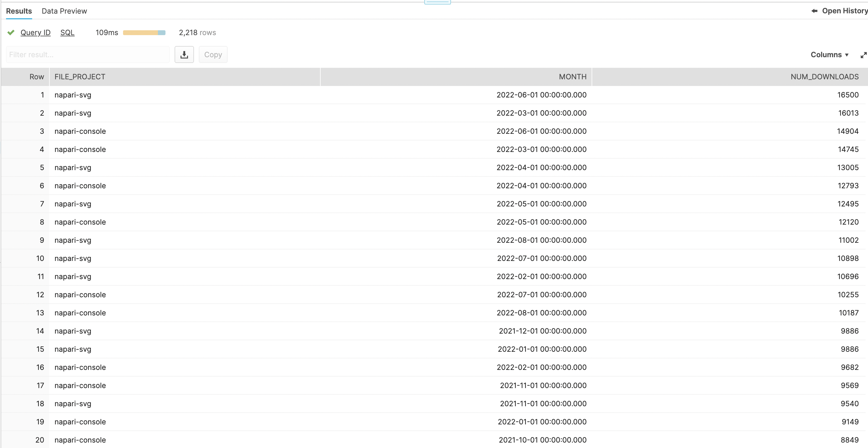Click the query duration progress bar next to 109ms
Screen dimensions: 868x448
click(x=144, y=33)
